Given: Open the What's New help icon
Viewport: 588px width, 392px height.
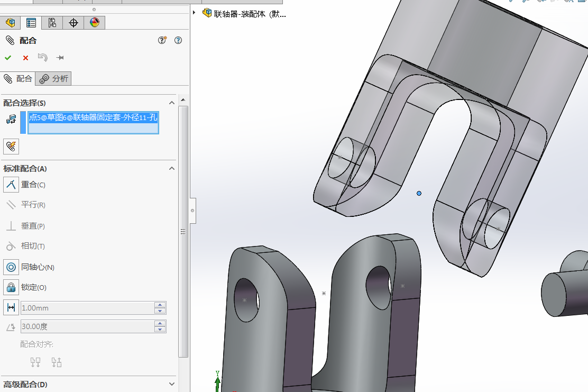Looking at the screenshot, I should (162, 40).
